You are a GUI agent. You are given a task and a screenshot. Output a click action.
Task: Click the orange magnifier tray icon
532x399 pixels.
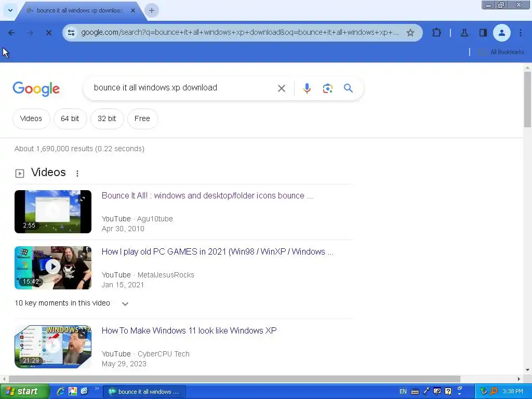(494, 392)
